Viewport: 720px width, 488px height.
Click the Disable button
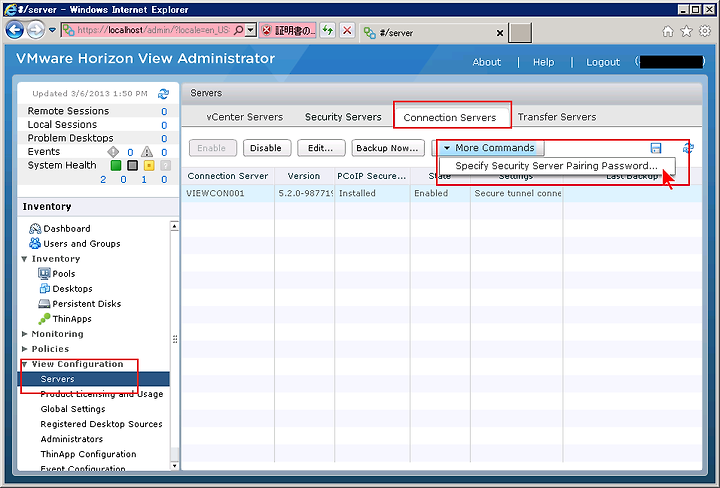[266, 148]
